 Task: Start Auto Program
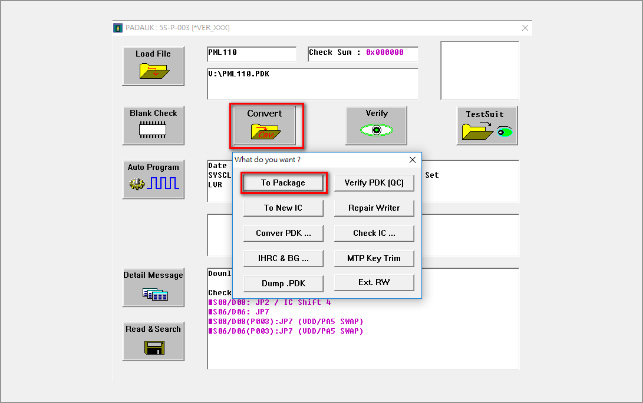[x=153, y=183]
